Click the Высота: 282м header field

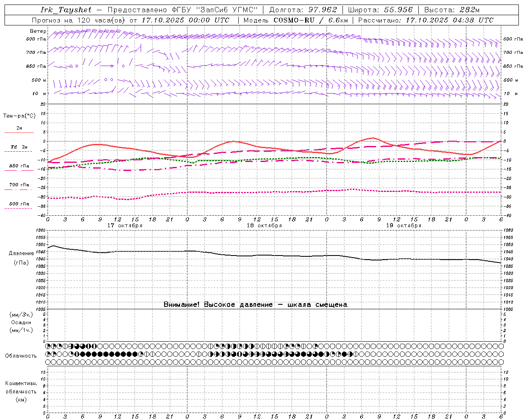point(452,10)
